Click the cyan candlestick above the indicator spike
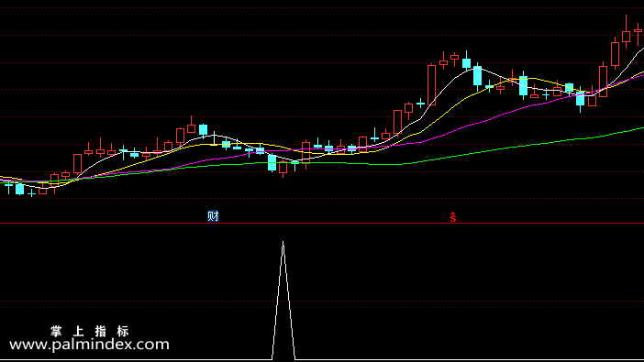644x362 pixels. point(272,162)
